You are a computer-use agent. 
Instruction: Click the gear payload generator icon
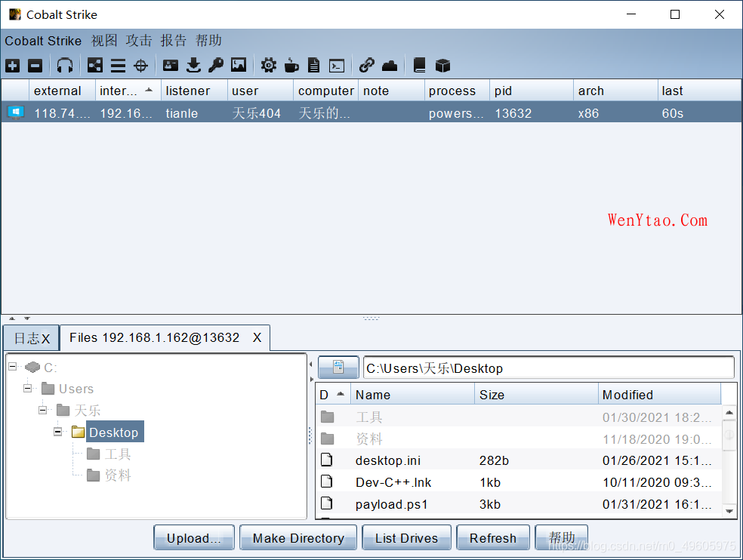click(x=269, y=66)
